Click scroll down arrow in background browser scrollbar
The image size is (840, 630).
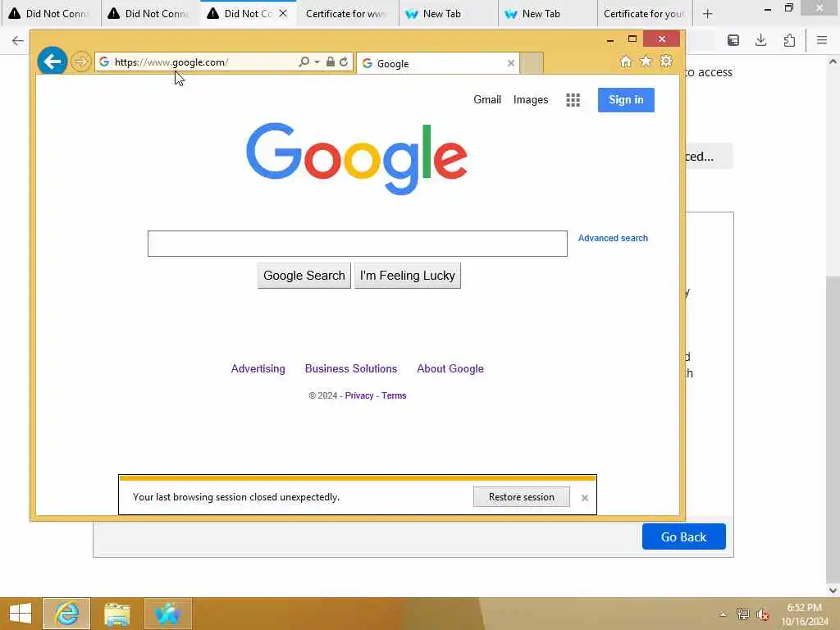tap(833, 590)
